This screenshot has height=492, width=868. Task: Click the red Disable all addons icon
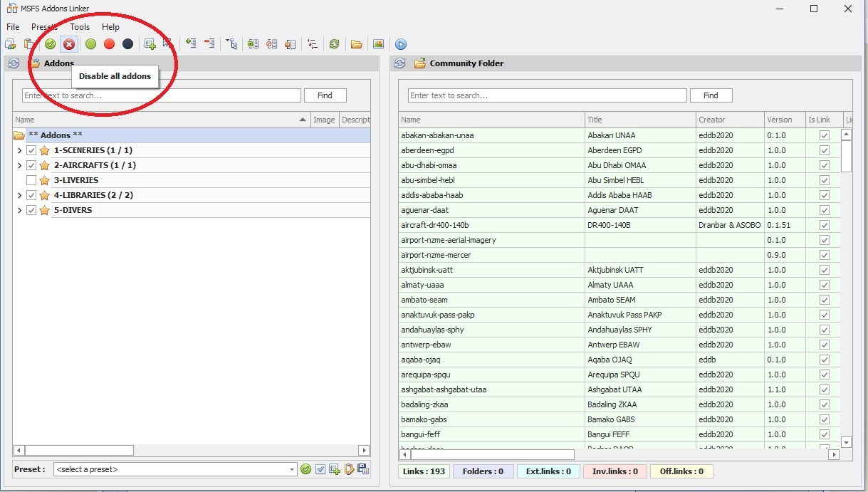(69, 44)
